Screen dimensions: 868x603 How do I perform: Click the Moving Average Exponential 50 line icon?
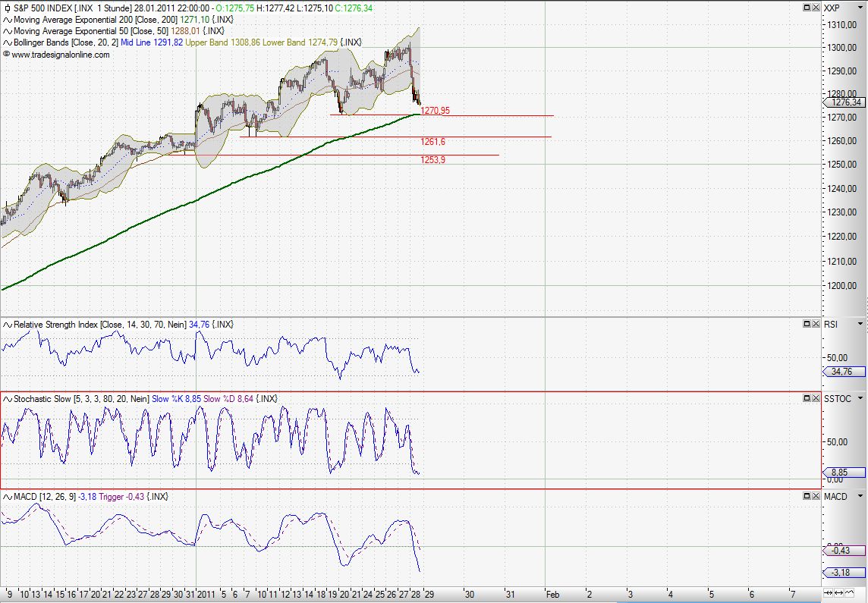pos(6,31)
